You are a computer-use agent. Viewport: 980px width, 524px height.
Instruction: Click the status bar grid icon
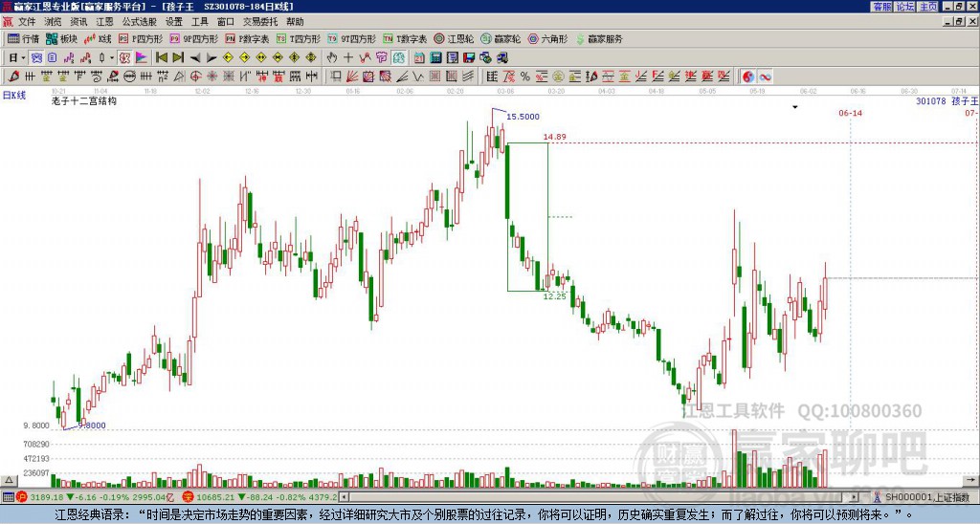pos(8,497)
